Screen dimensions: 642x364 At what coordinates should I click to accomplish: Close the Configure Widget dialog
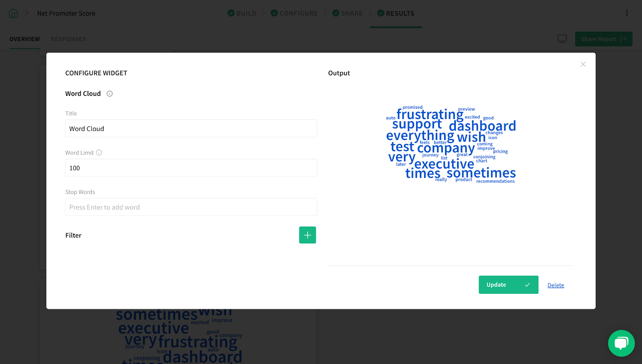[583, 64]
